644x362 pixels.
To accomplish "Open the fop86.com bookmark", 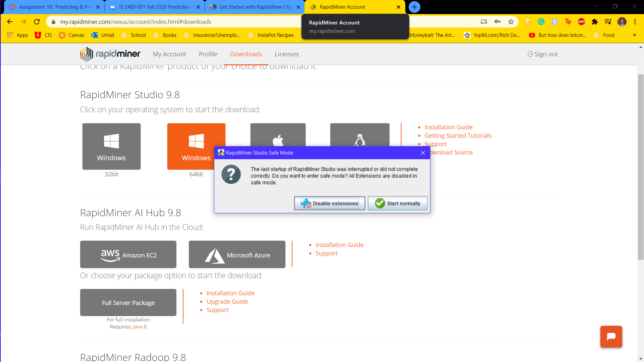I will pyautogui.click(x=492, y=35).
